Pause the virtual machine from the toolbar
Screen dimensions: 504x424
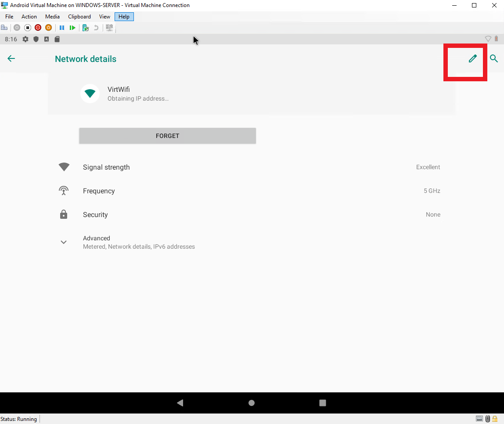point(61,27)
